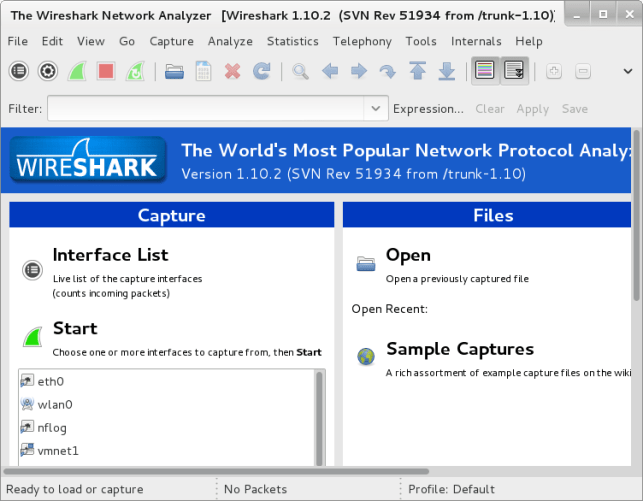Click the Open folder icon in Files panel
Viewport: 643px width, 501px height.
365,263
